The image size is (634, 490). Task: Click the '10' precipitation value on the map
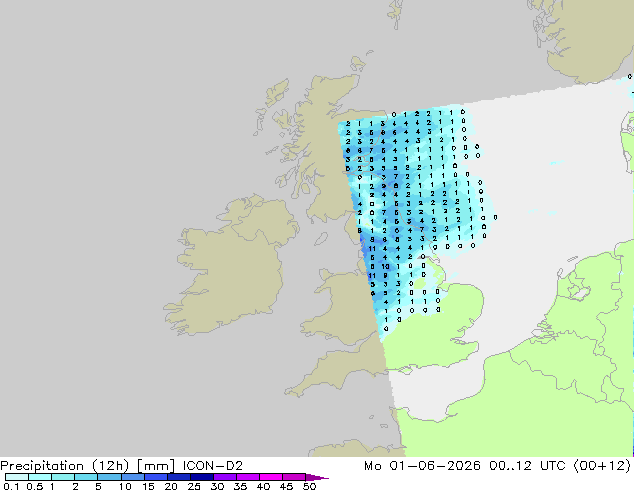[385, 266]
